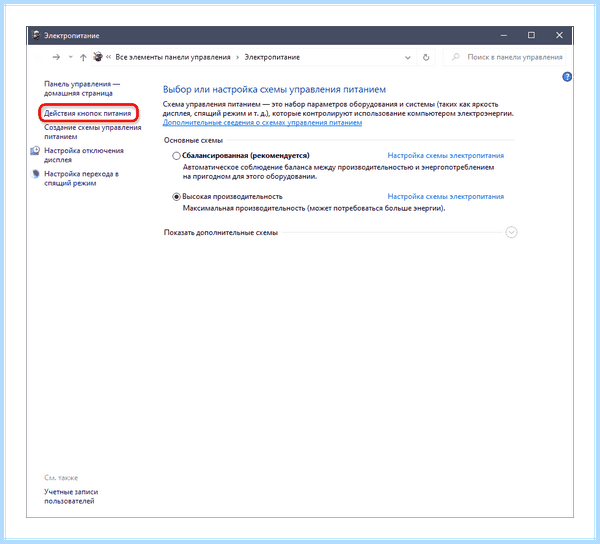The height and width of the screenshot is (544, 600).
Task: Click the breadcrumb chevron after Все элементы
Action: 238,57
